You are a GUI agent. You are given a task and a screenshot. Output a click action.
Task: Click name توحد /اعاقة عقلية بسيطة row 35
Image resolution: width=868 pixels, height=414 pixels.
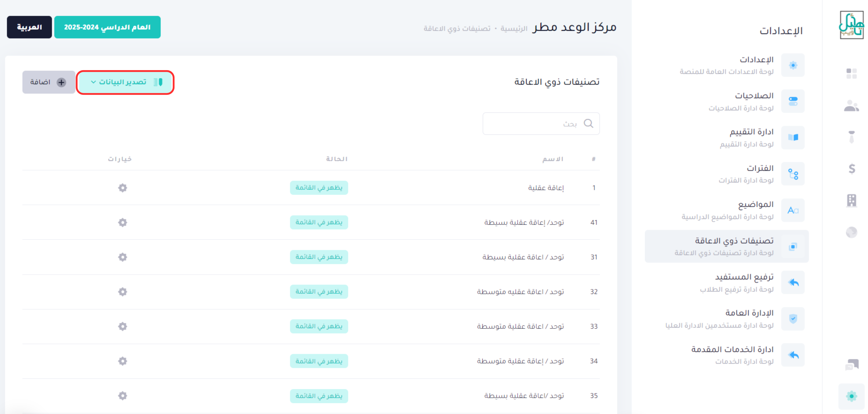click(x=524, y=396)
